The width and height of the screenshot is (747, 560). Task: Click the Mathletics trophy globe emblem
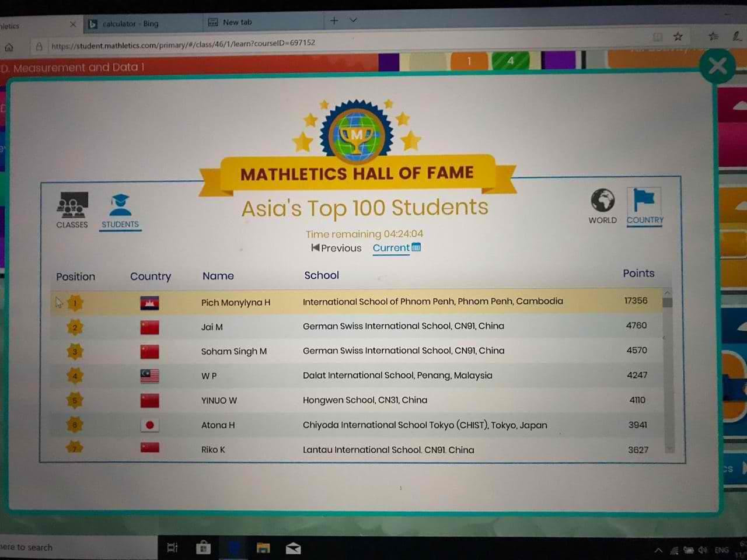(x=357, y=134)
